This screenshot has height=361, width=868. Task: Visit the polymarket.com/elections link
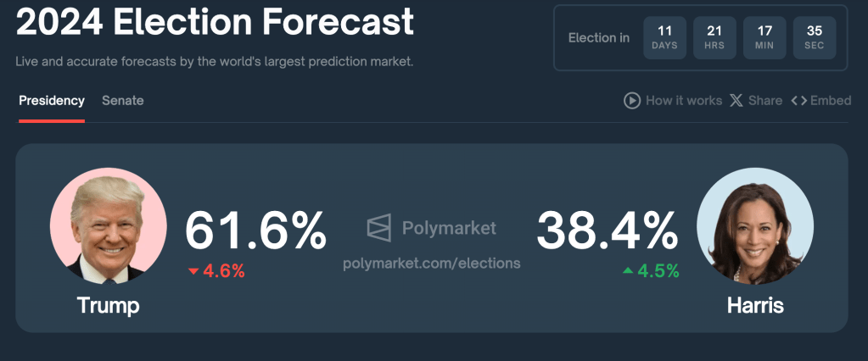pyautogui.click(x=432, y=264)
